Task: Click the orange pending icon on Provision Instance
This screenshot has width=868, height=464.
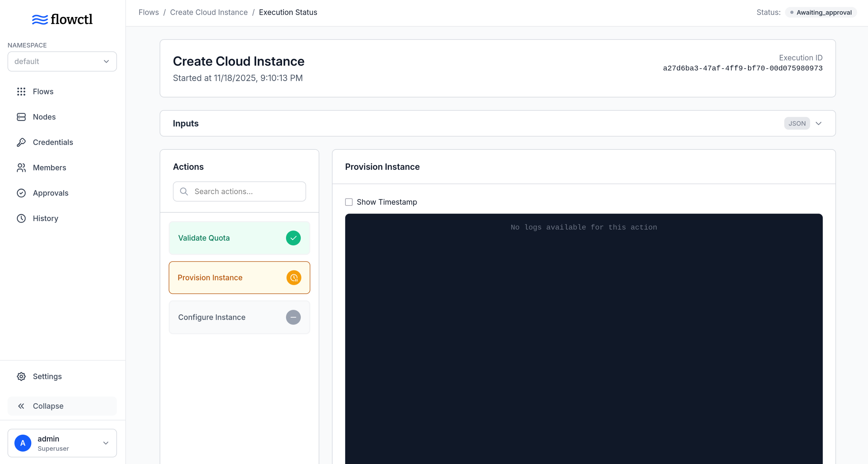Action: 294,278
